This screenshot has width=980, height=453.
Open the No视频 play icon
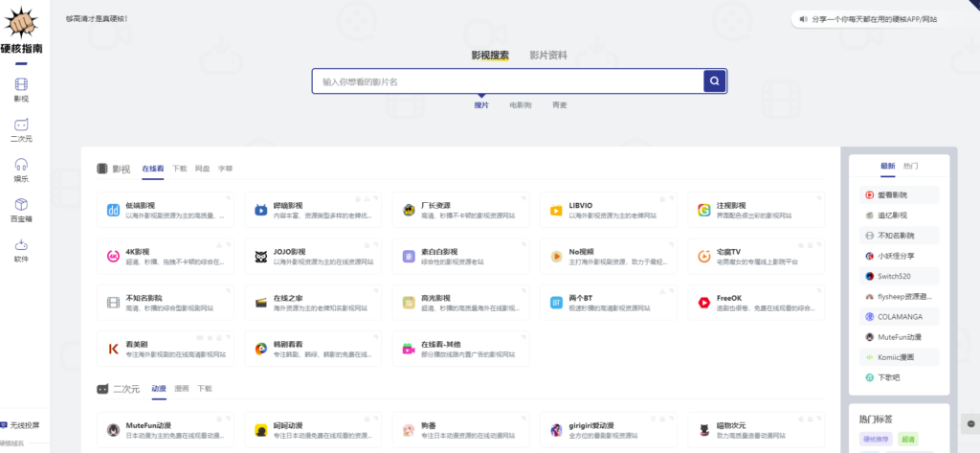pyautogui.click(x=556, y=257)
